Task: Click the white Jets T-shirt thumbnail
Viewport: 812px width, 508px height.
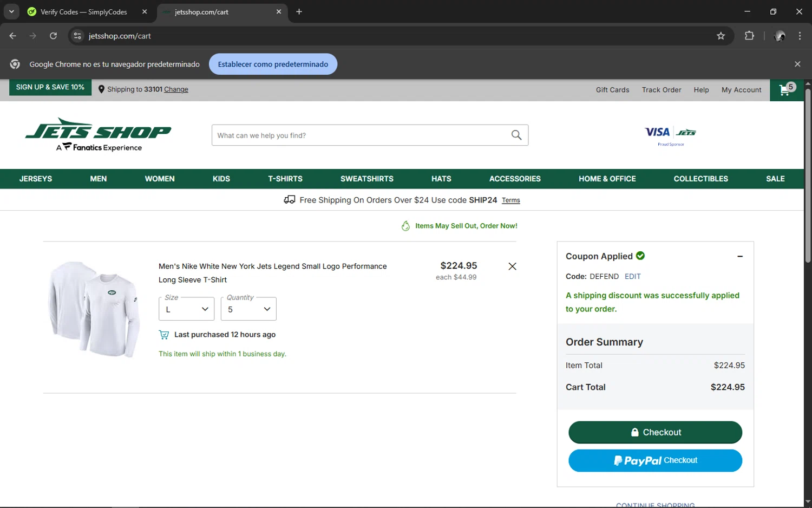Action: (94, 309)
